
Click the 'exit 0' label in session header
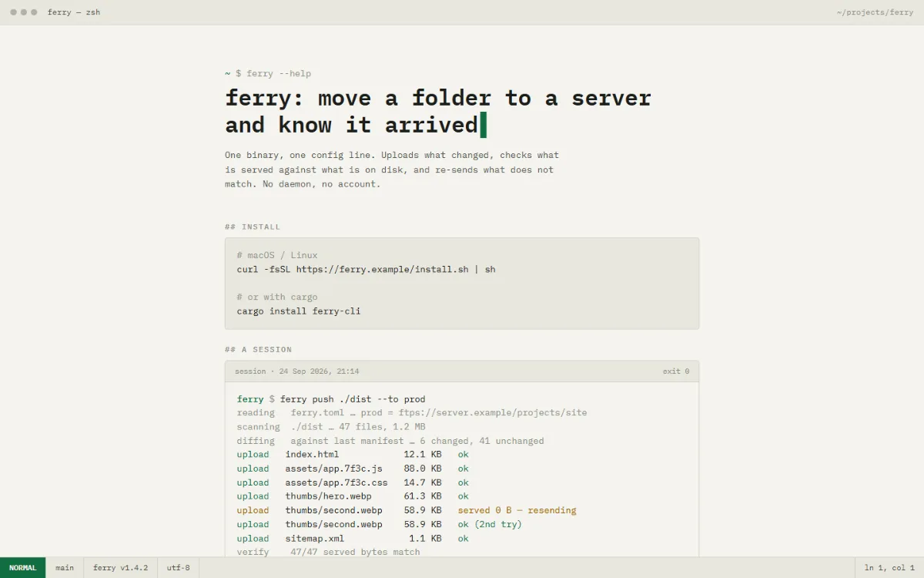[x=676, y=371]
